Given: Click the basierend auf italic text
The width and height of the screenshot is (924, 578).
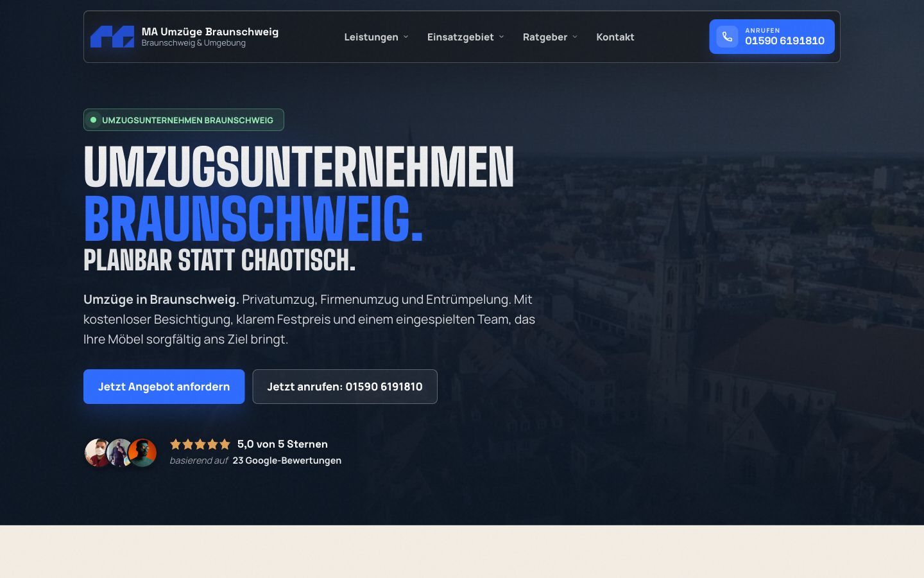Looking at the screenshot, I should coord(199,460).
